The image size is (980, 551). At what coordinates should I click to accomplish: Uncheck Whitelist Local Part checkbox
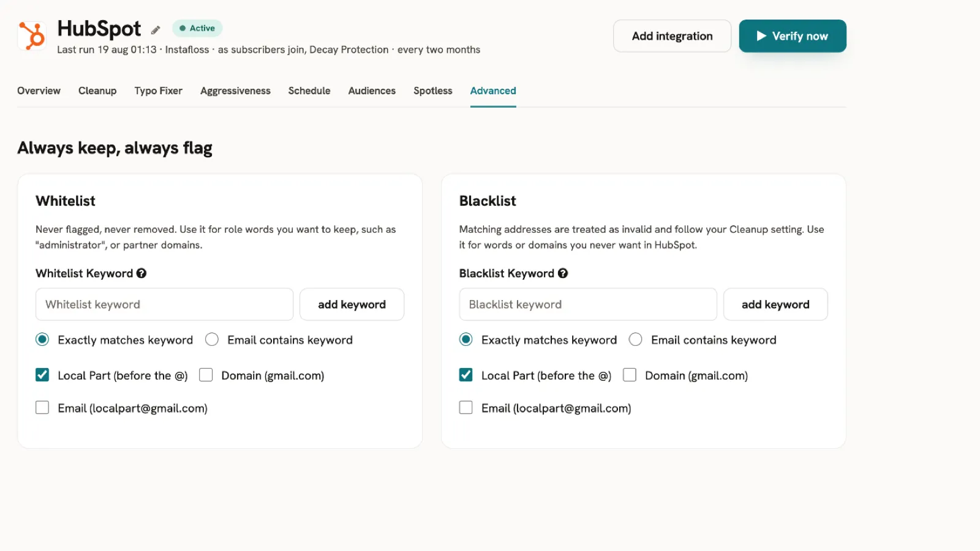click(42, 375)
